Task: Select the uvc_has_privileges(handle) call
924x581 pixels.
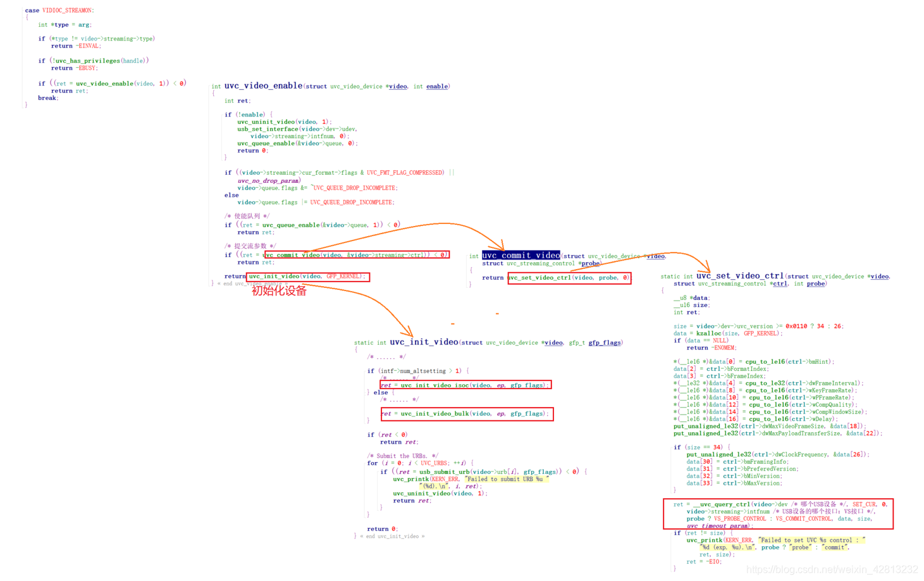Action: [x=101, y=61]
